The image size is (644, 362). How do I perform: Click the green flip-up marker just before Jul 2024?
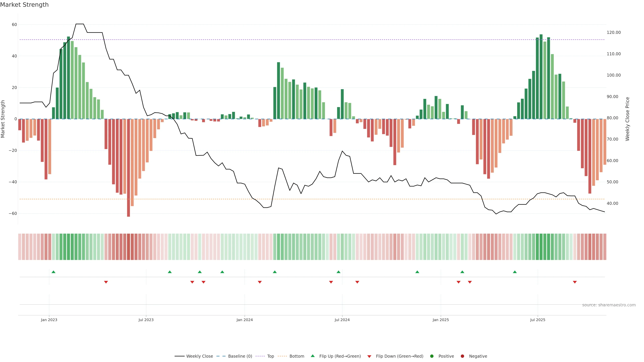(x=338, y=272)
